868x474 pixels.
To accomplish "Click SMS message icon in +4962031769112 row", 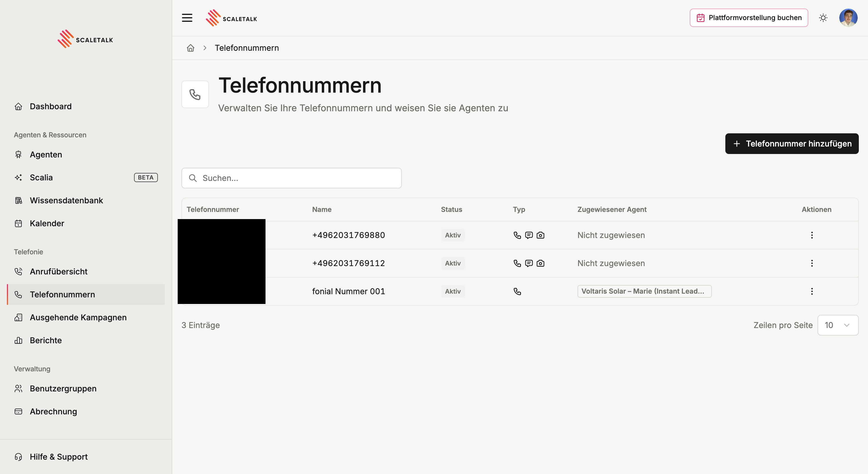I will tap(529, 263).
